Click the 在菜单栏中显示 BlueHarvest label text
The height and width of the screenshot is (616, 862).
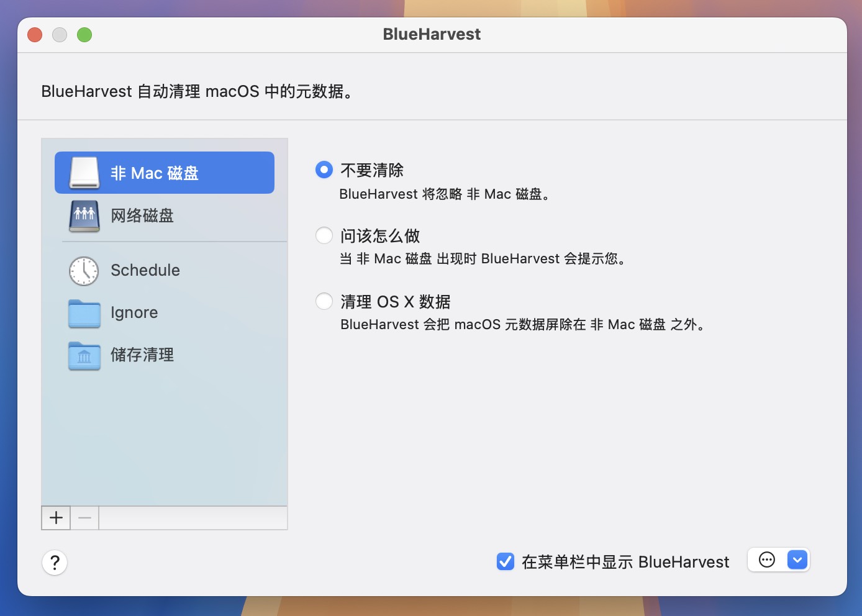click(x=625, y=562)
